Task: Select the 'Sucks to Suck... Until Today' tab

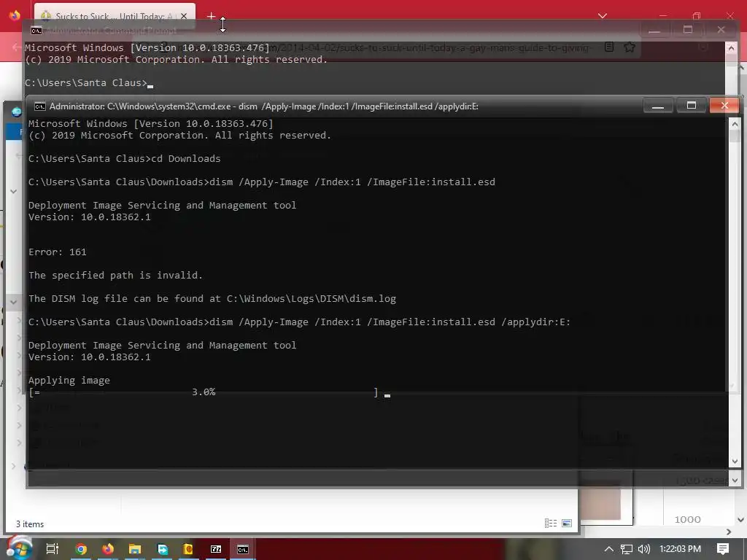Action: [115, 16]
